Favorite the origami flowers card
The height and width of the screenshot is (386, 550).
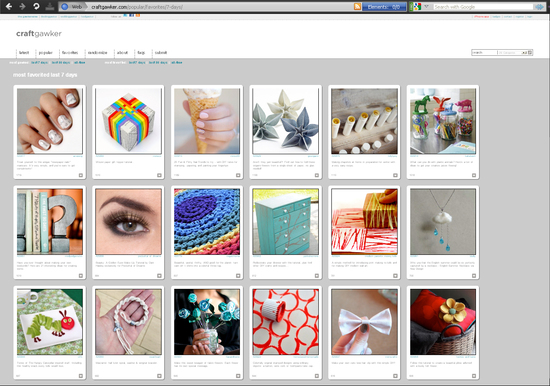coord(317,175)
